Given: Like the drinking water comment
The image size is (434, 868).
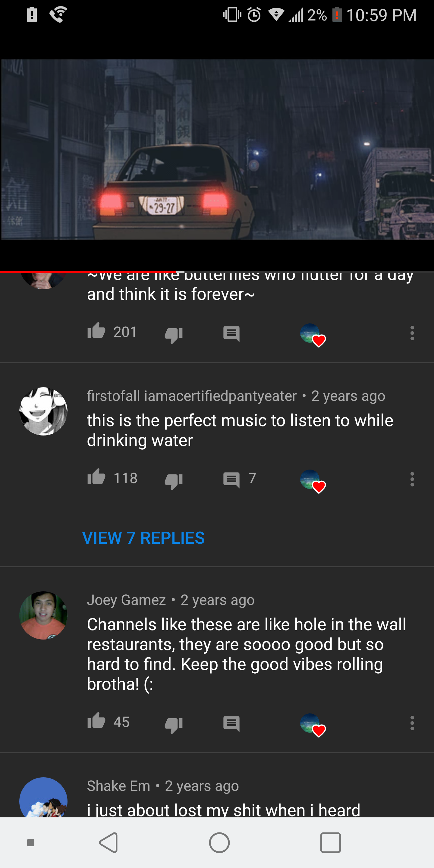Looking at the screenshot, I should (x=96, y=477).
